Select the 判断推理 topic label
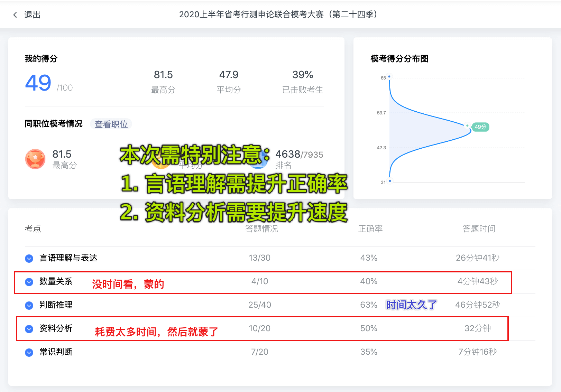 [x=56, y=305]
